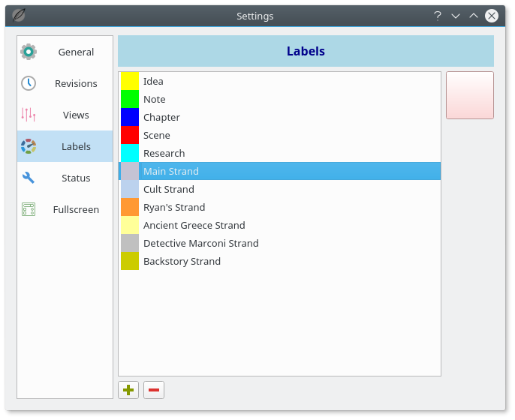Select the Views sliders icon

pos(29,115)
